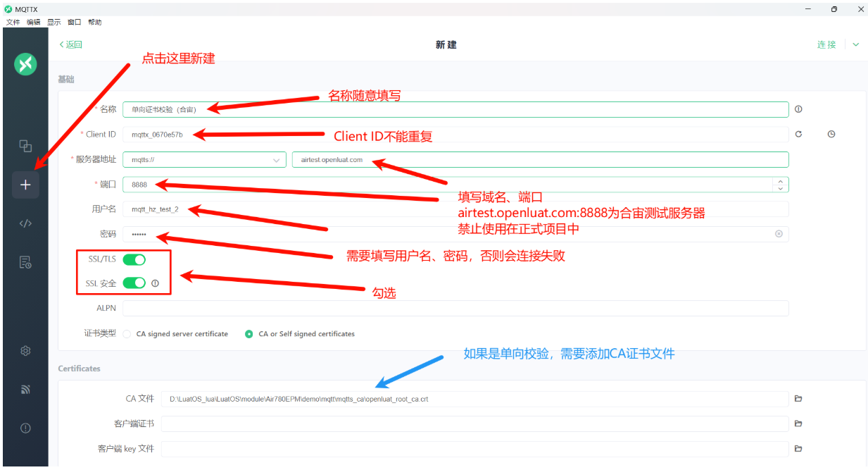The width and height of the screenshot is (868, 470).
Task: Expand the dropdown arrow next to 连接
Action: click(856, 44)
